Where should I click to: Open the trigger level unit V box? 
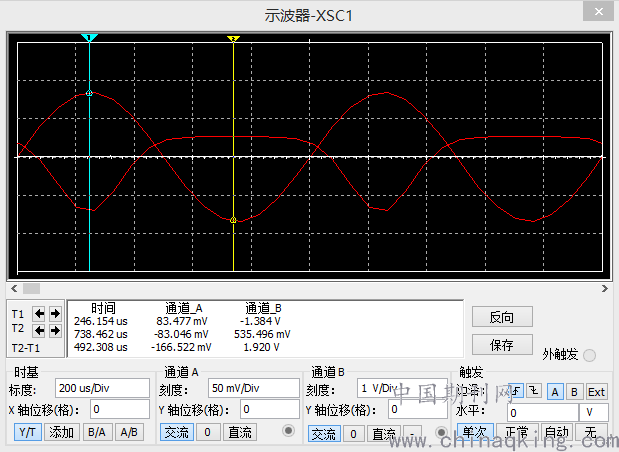[594, 413]
